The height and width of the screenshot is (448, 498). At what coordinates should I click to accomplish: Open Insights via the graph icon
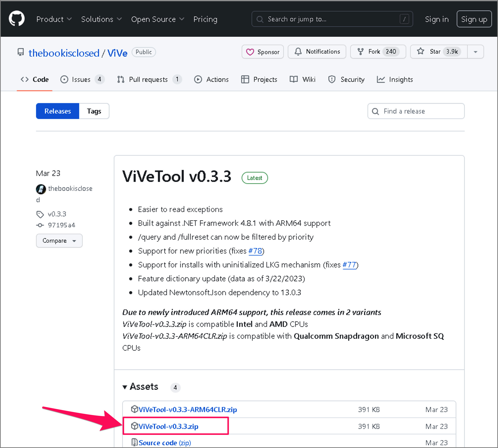point(381,79)
